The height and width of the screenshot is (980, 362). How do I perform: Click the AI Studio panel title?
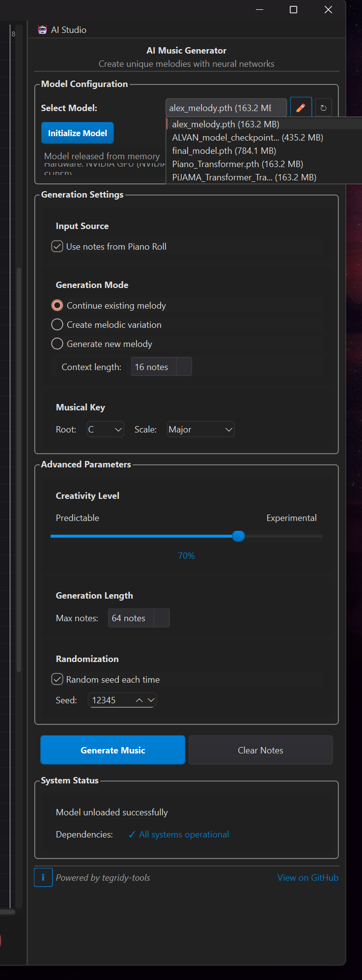[x=69, y=30]
